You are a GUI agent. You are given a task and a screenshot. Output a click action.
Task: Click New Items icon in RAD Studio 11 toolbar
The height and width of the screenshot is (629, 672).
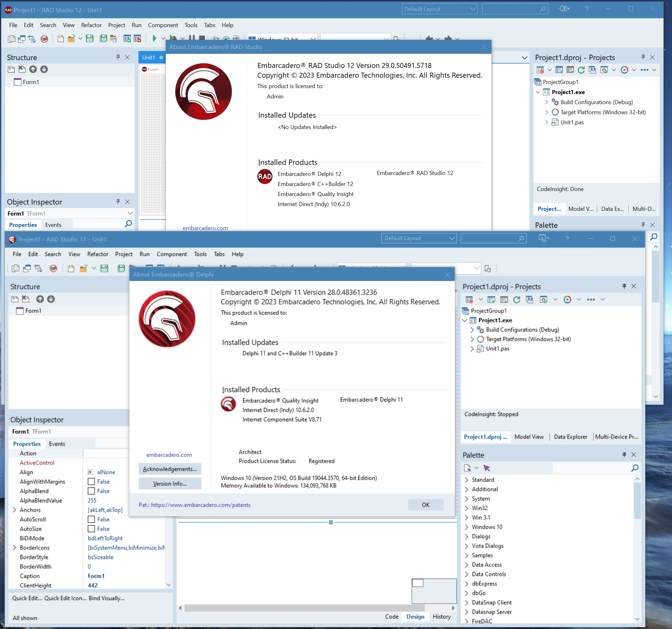pyautogui.click(x=71, y=268)
